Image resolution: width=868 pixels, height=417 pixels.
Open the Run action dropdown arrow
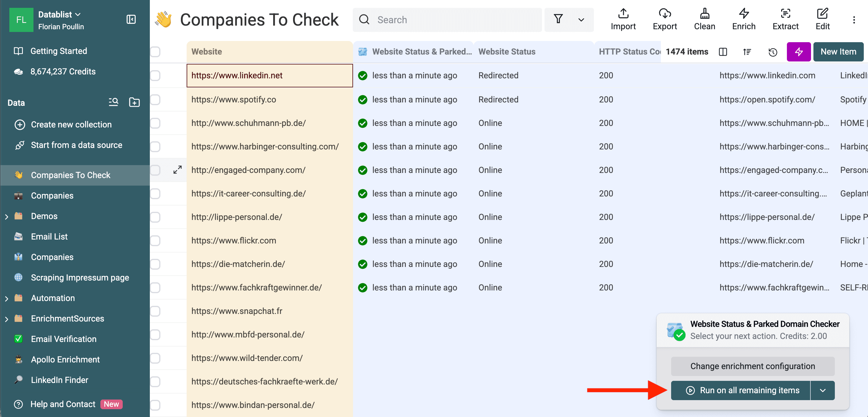point(823,390)
